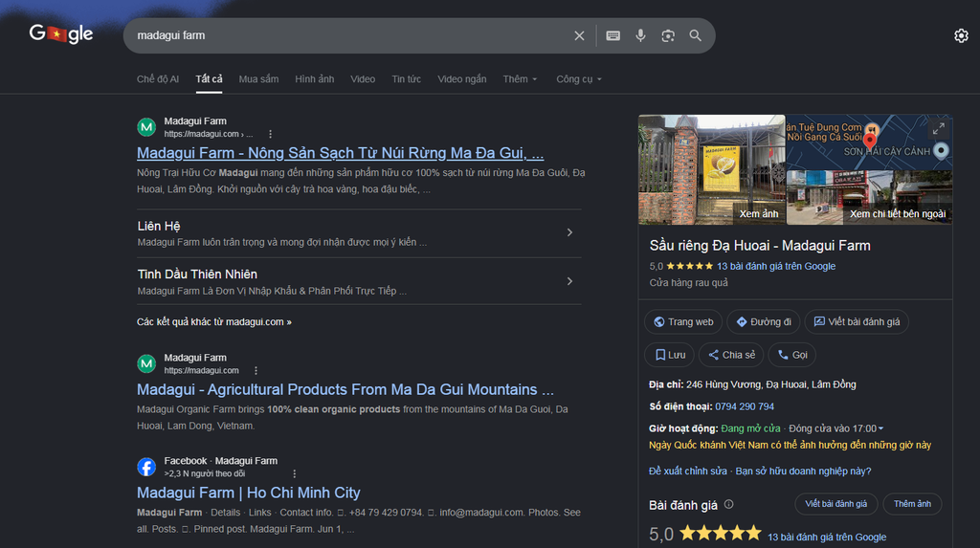This screenshot has height=548, width=980.
Task: Click phone number 0794 290 794
Action: point(745,406)
